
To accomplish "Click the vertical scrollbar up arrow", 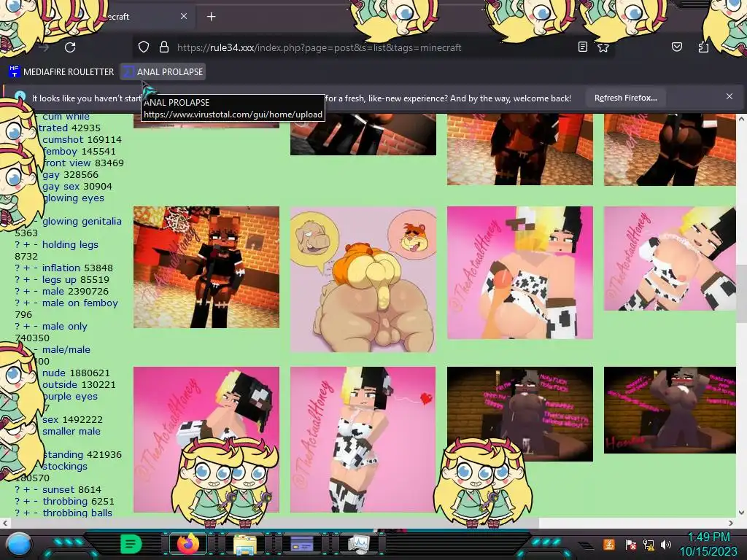I will pyautogui.click(x=741, y=117).
